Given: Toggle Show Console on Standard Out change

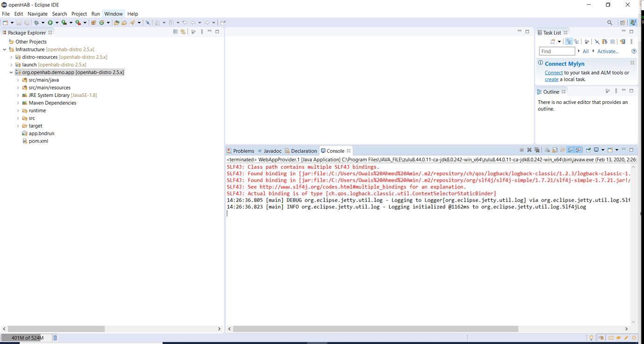Looking at the screenshot, I should [570, 150].
